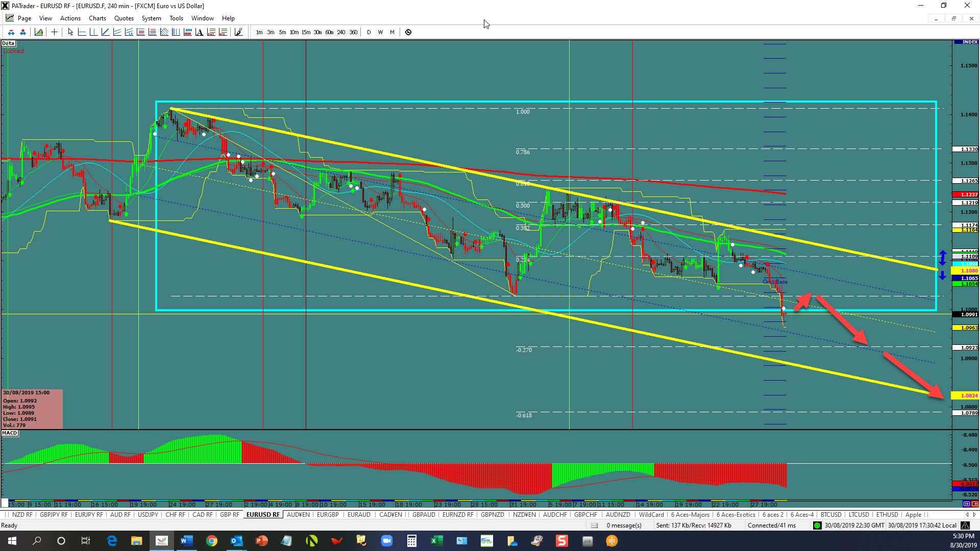Open Excel from the Windows taskbar
Viewport: 980px width, 551px height.
click(436, 541)
